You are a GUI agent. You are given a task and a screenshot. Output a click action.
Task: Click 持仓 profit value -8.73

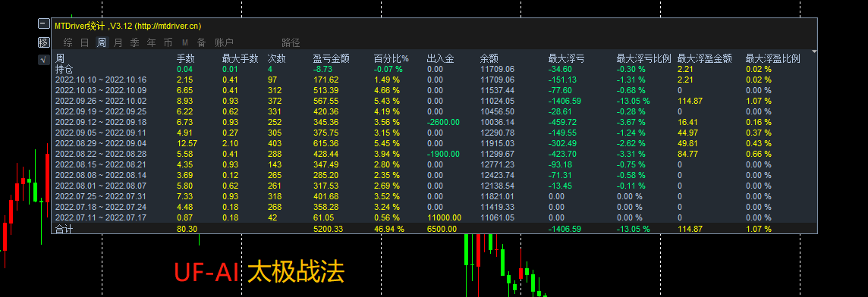(x=322, y=69)
